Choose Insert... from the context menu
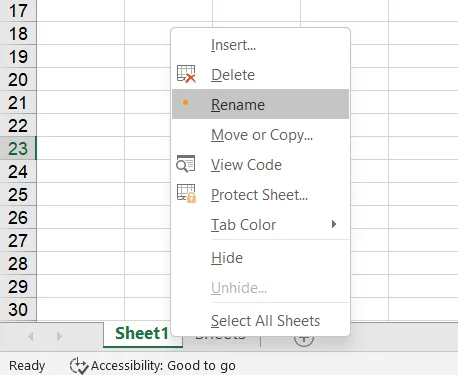 (260, 45)
